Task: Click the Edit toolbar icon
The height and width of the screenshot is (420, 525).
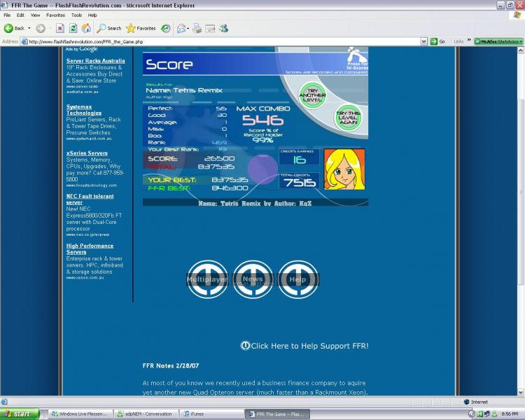Action: 210,29
